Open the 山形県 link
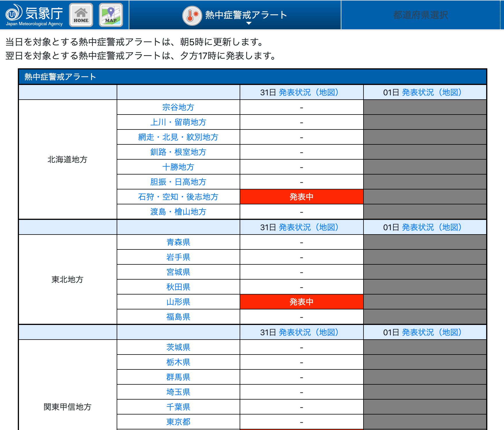Image resolution: width=504 pixels, height=430 pixels. 178,302
